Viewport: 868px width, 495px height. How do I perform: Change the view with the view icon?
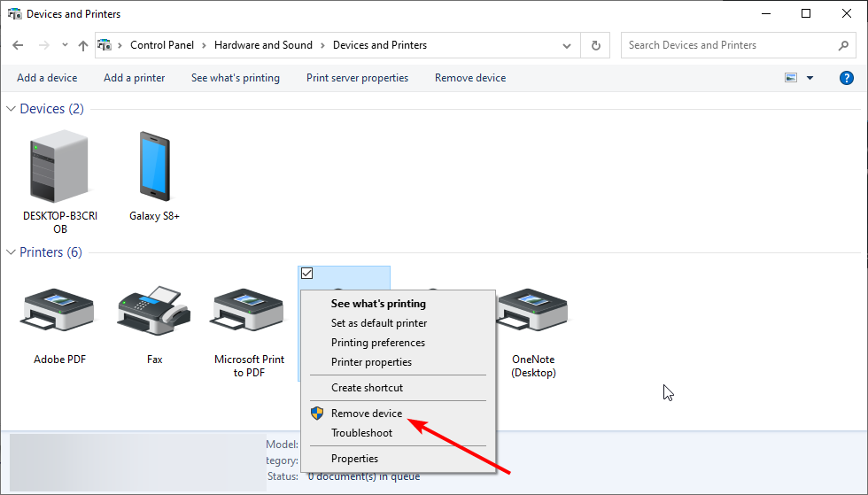click(791, 78)
